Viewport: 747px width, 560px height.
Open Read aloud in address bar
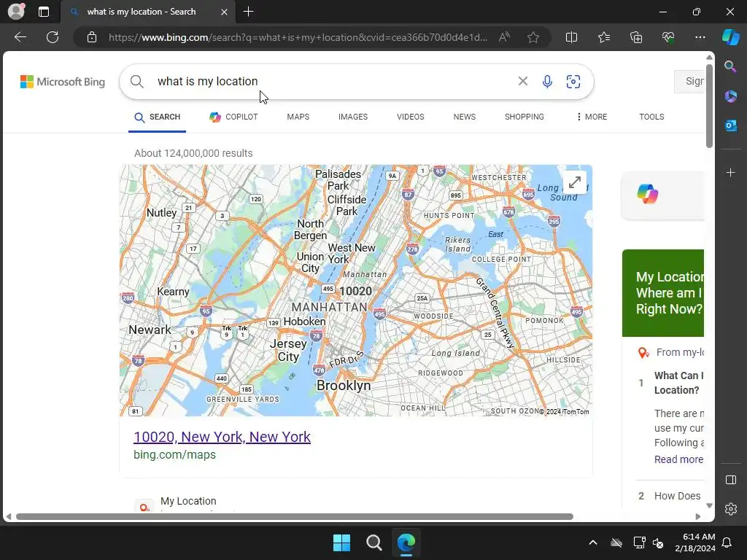pyautogui.click(x=504, y=37)
